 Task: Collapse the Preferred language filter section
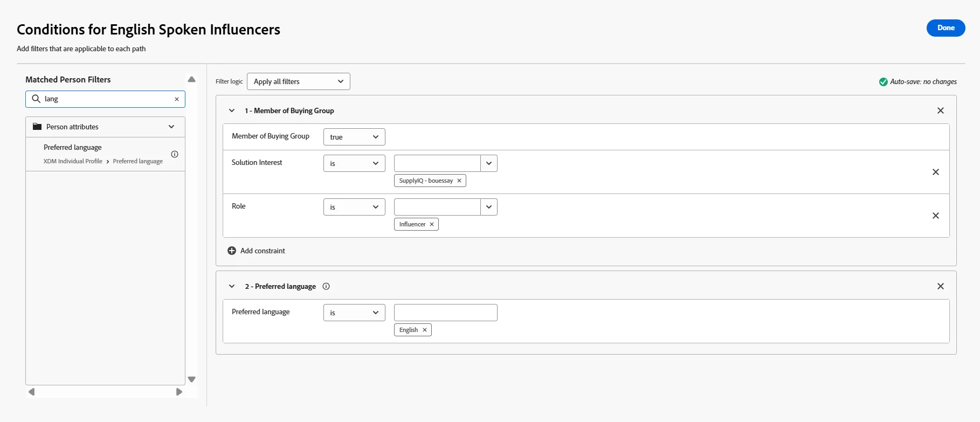pos(232,286)
